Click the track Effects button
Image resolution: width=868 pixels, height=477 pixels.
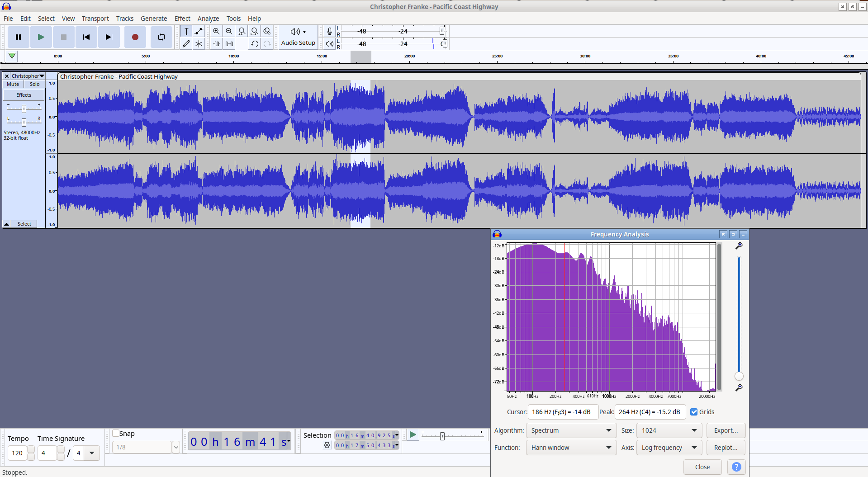tap(24, 95)
